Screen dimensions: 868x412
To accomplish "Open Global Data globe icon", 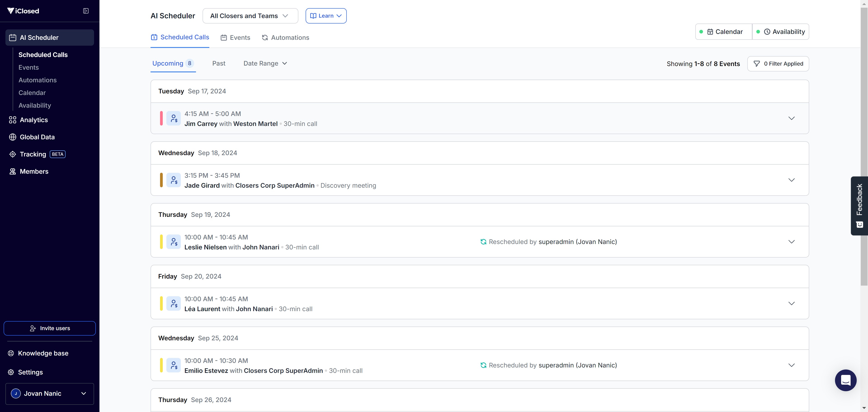I will pyautogui.click(x=12, y=137).
